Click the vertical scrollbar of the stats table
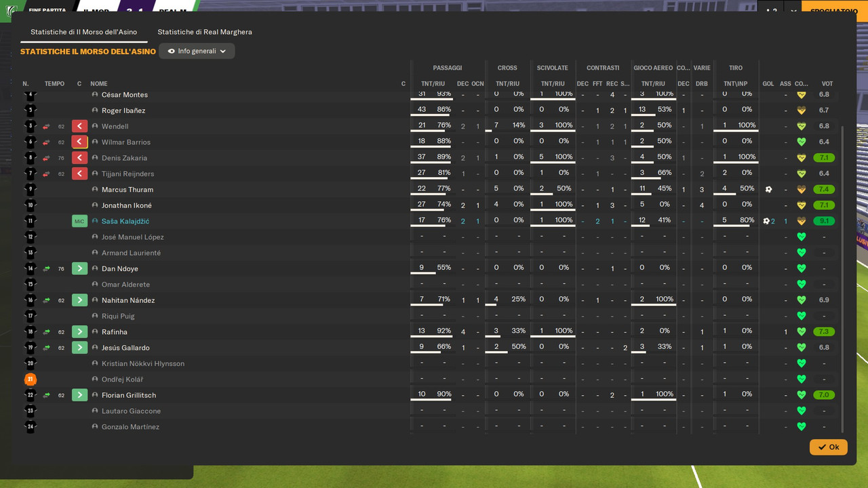The image size is (868, 488). click(843, 278)
